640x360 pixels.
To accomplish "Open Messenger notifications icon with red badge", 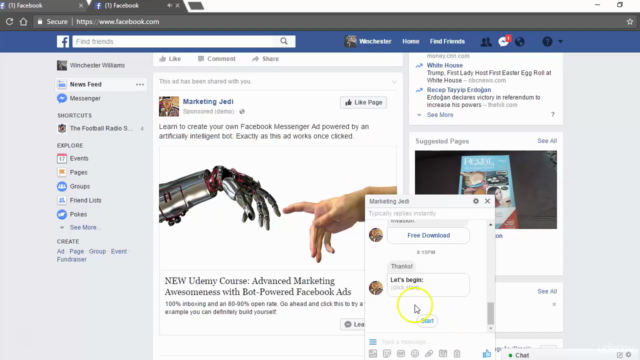I will [504, 41].
